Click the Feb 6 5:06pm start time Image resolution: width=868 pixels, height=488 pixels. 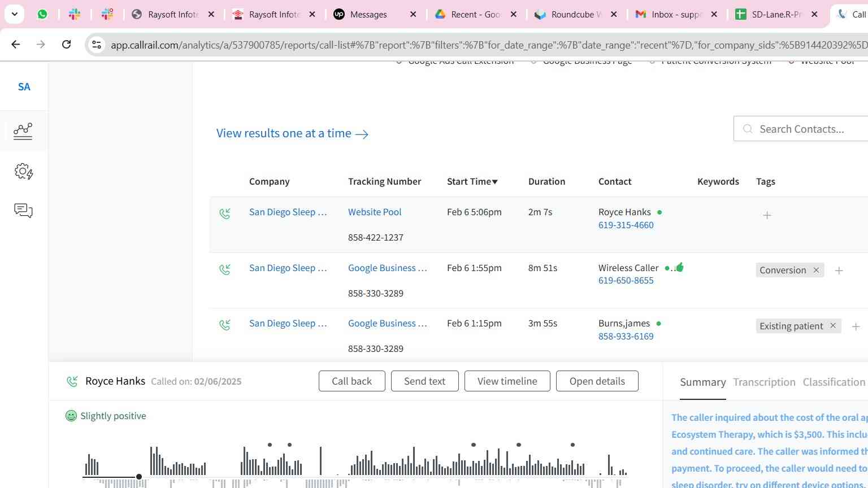474,212
